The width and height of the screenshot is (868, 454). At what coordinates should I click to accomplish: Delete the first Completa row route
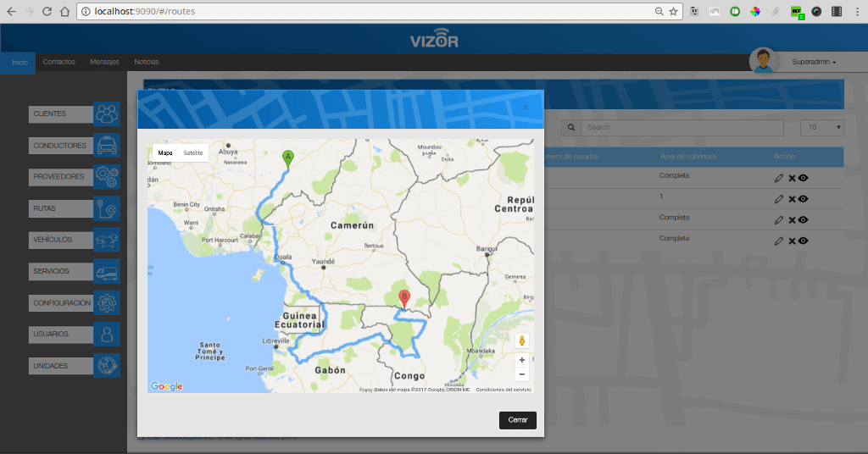tap(792, 178)
